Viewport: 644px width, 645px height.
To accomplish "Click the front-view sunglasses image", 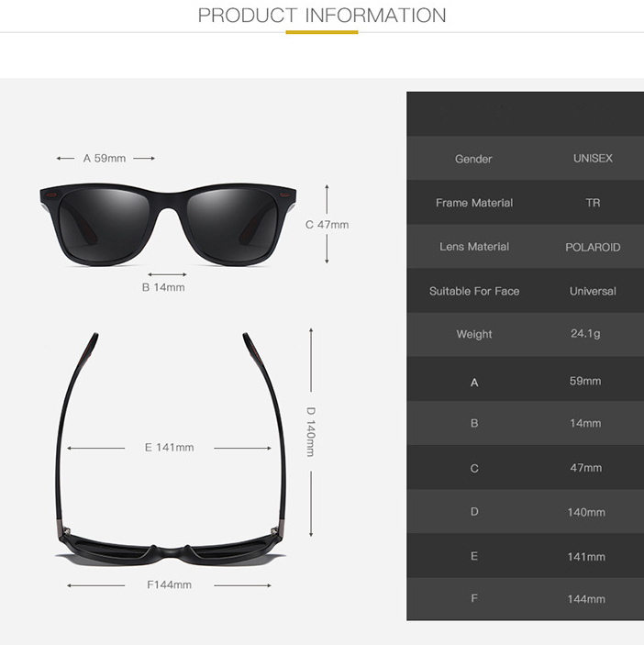I will (168, 225).
